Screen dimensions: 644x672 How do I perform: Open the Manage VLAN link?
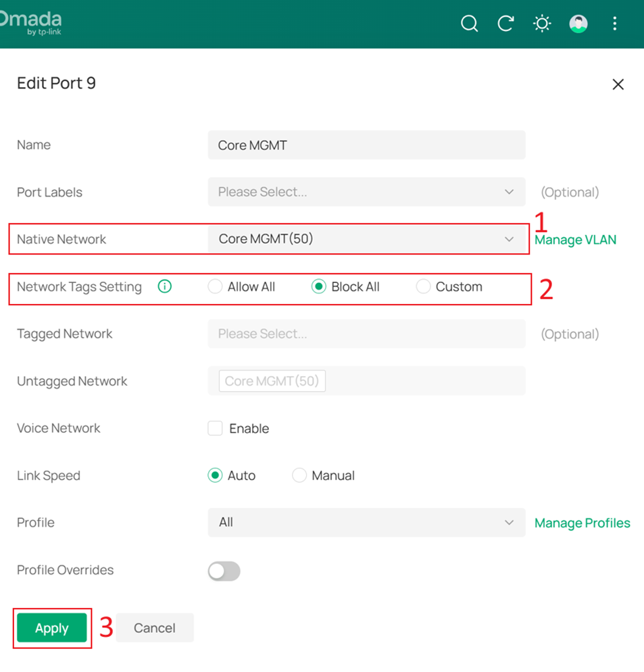tap(574, 239)
